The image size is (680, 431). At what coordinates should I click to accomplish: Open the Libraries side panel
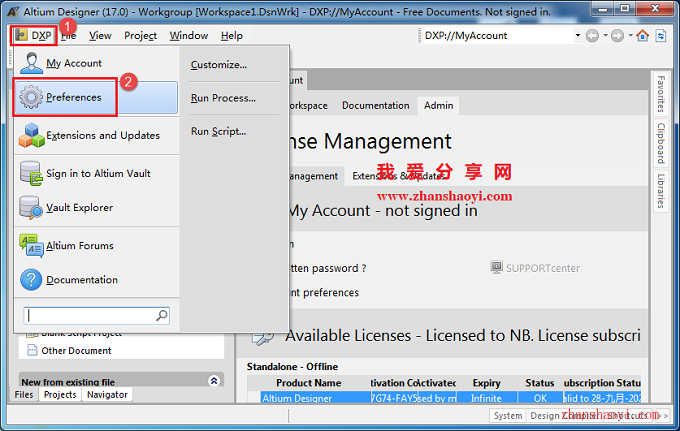pos(661,191)
